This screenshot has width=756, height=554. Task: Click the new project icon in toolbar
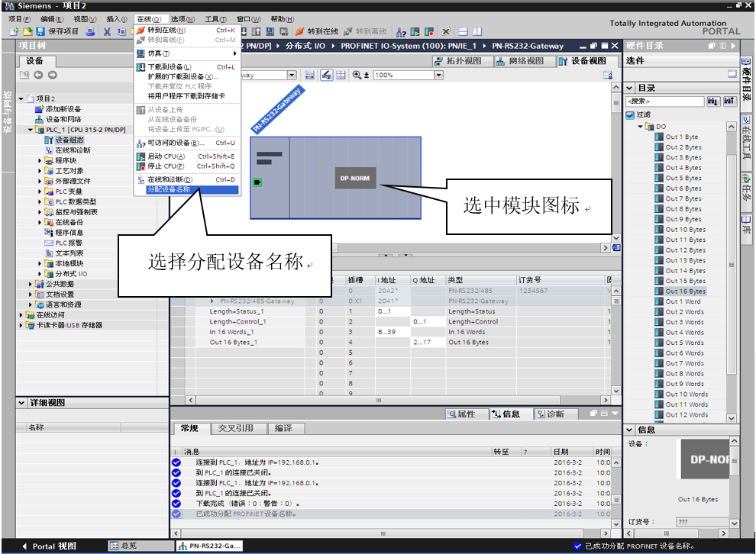click(x=14, y=32)
